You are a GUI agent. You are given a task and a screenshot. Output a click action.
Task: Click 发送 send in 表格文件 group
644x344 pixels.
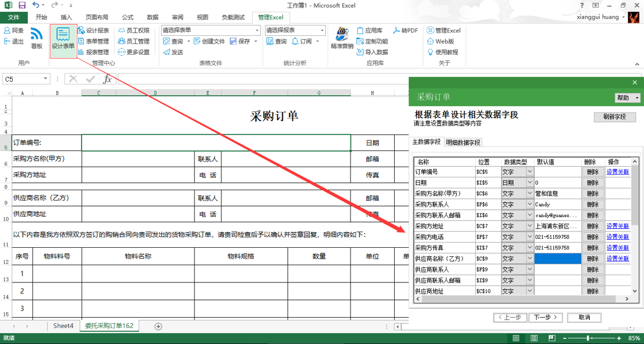point(173,52)
